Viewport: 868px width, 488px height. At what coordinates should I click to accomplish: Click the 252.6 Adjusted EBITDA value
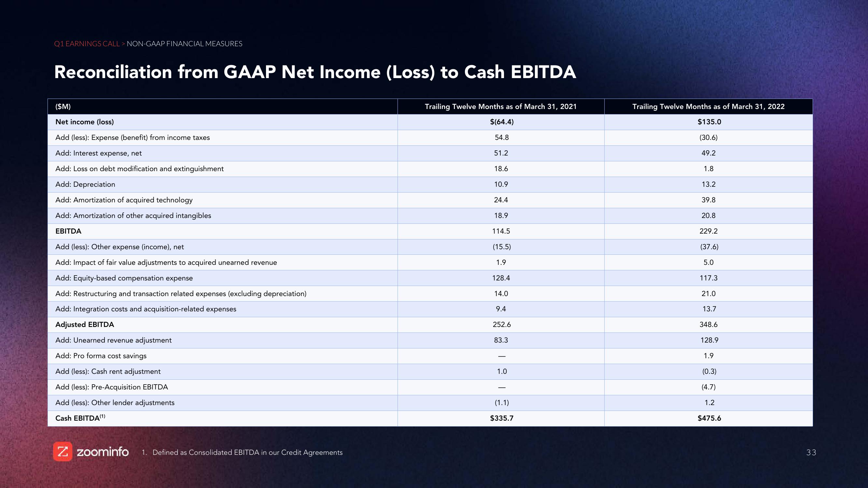[502, 325]
